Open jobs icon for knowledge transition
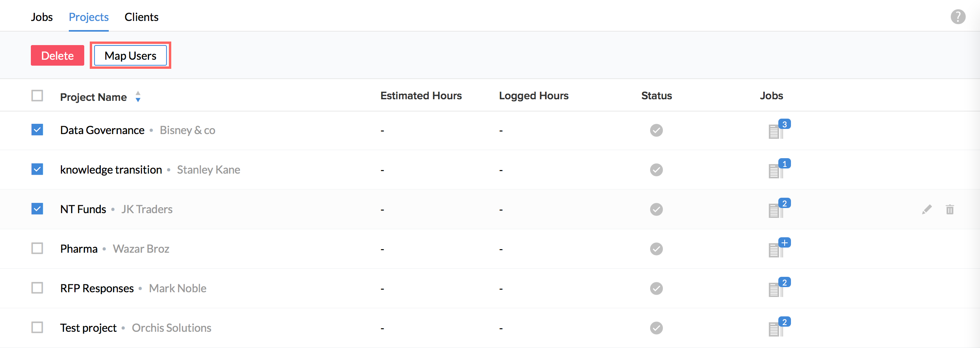 click(776, 170)
